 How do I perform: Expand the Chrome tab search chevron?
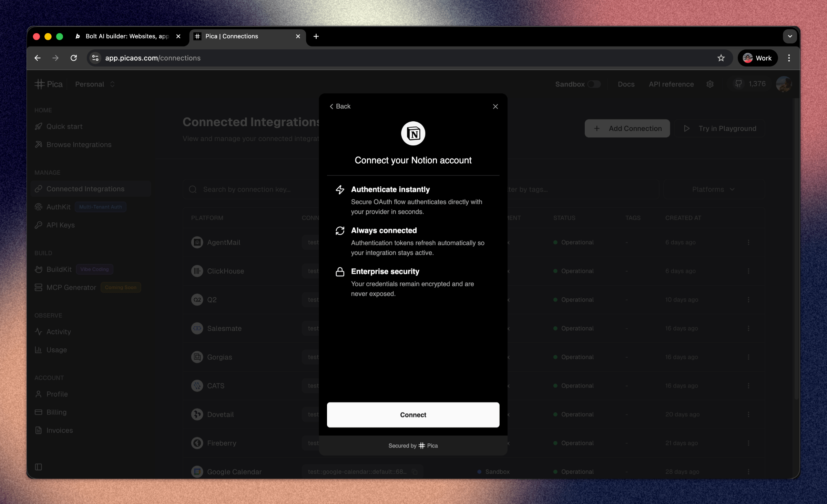click(x=790, y=36)
